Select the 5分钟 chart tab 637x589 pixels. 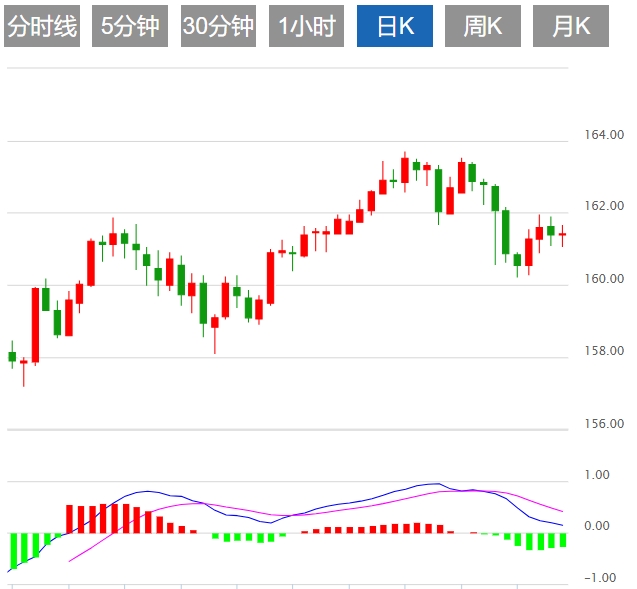tap(130, 27)
